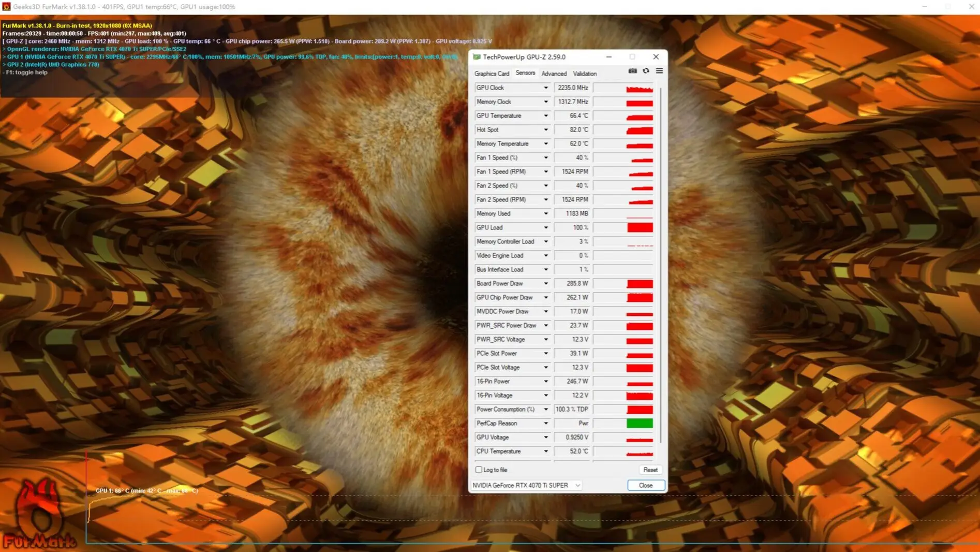
Task: Expand the Fan 1 Speed (RPM) dropdown
Action: pos(545,172)
